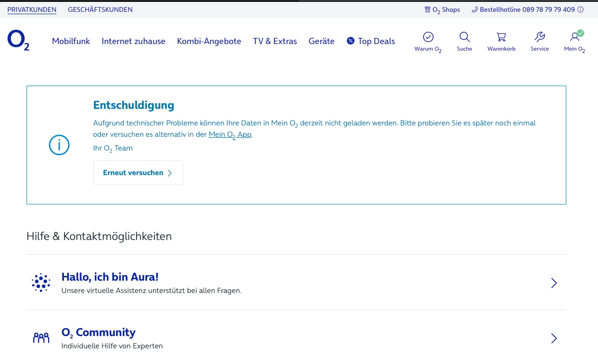Click the percent icon beside Top Deals
Image resolution: width=598 pixels, height=364 pixels.
point(351,41)
